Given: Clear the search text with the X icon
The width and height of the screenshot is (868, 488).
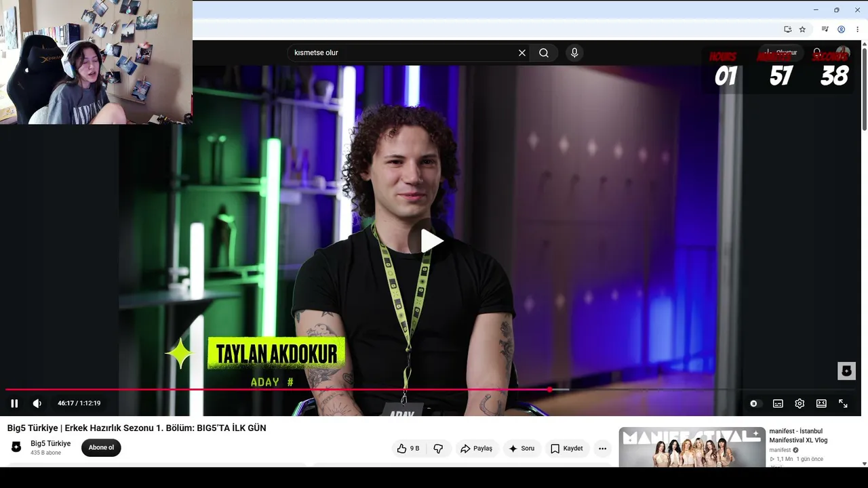Looking at the screenshot, I should (x=522, y=53).
